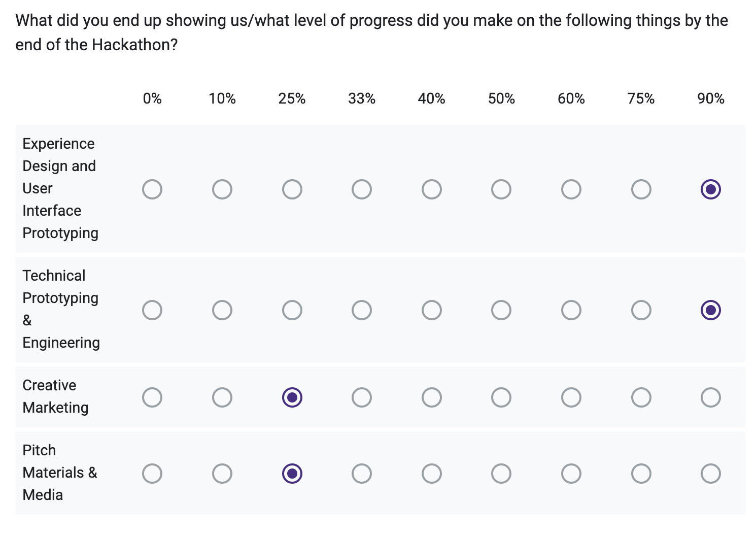Select 0% for Creative Marketing
Image resolution: width=756 pixels, height=536 pixels.
[152, 397]
